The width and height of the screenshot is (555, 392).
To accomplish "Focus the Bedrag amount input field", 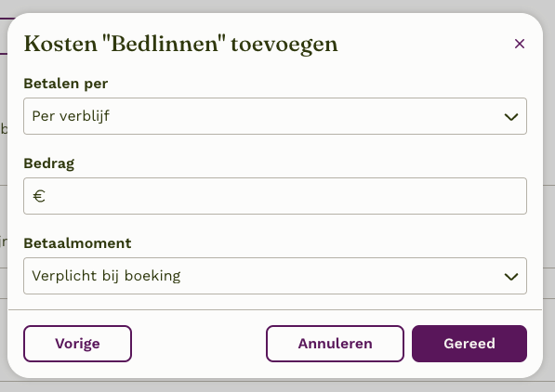I will [275, 196].
